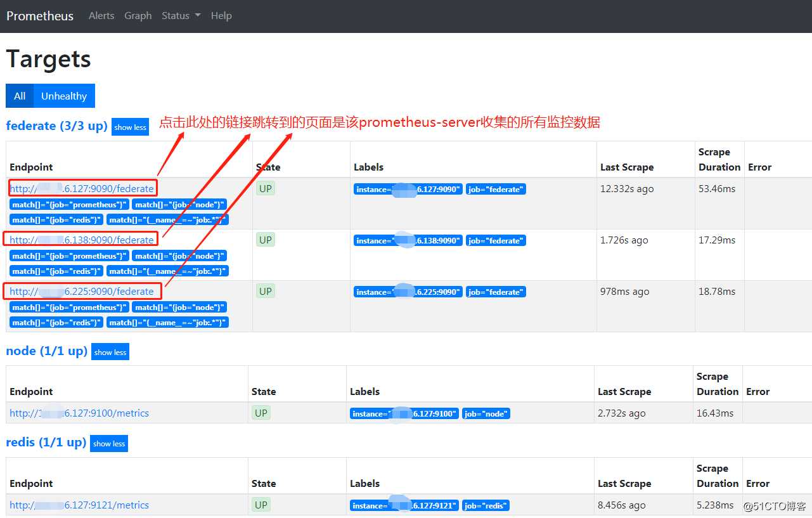The height and width of the screenshot is (518, 812).
Task: Click the UP state of 6.127:9090 federate
Action: pos(266,188)
